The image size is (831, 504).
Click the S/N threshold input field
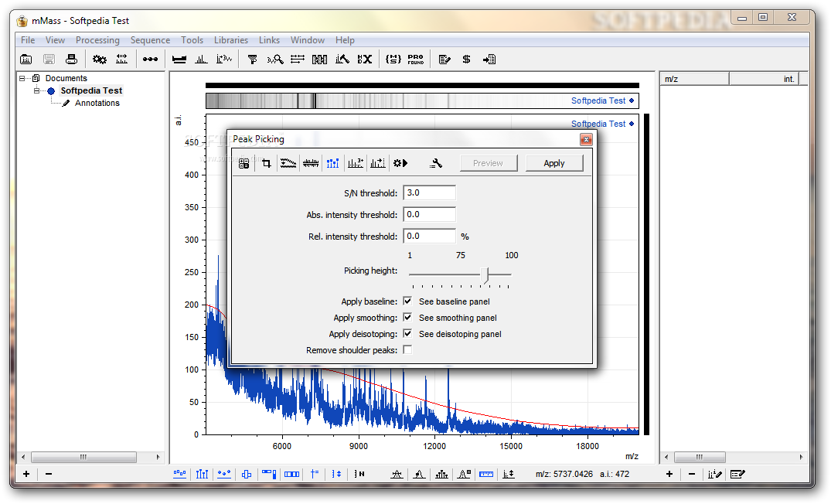(x=429, y=193)
